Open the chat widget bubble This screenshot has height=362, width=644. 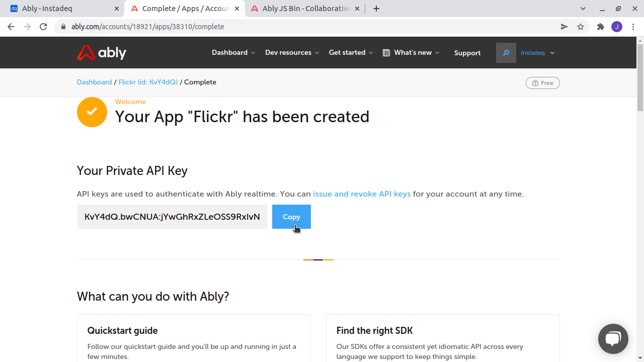click(x=613, y=339)
